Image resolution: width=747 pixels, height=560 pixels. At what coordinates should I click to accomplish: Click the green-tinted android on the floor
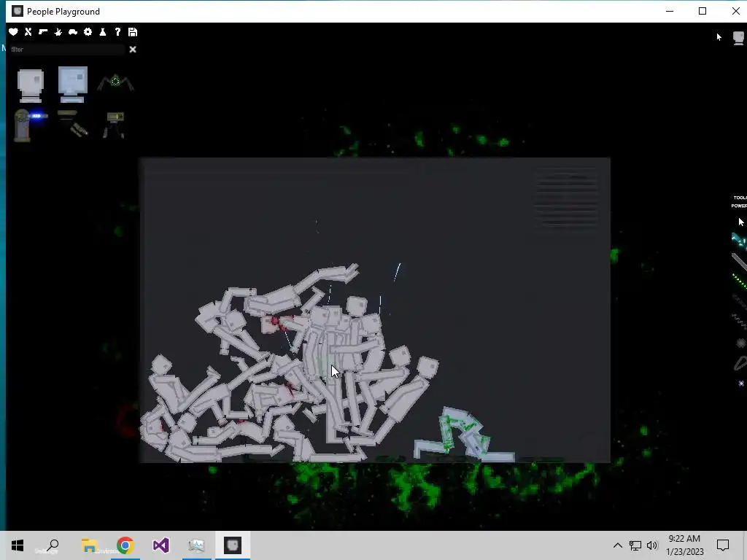click(x=465, y=435)
